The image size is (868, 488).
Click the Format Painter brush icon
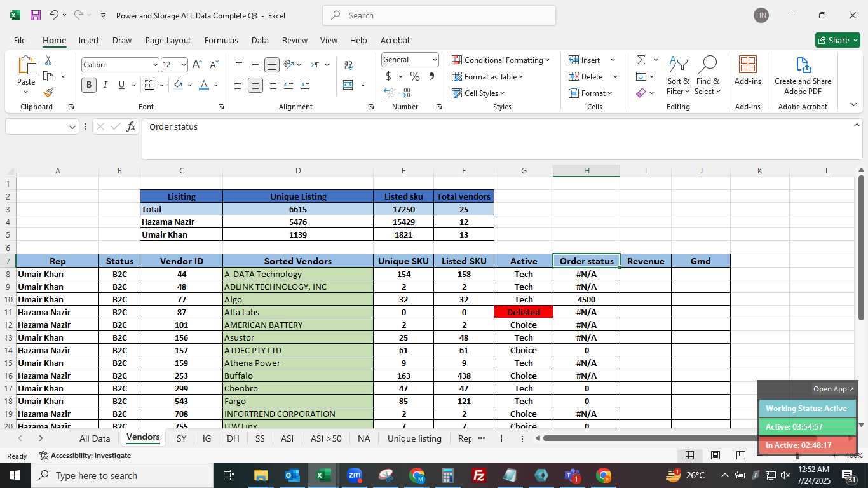[x=48, y=92]
